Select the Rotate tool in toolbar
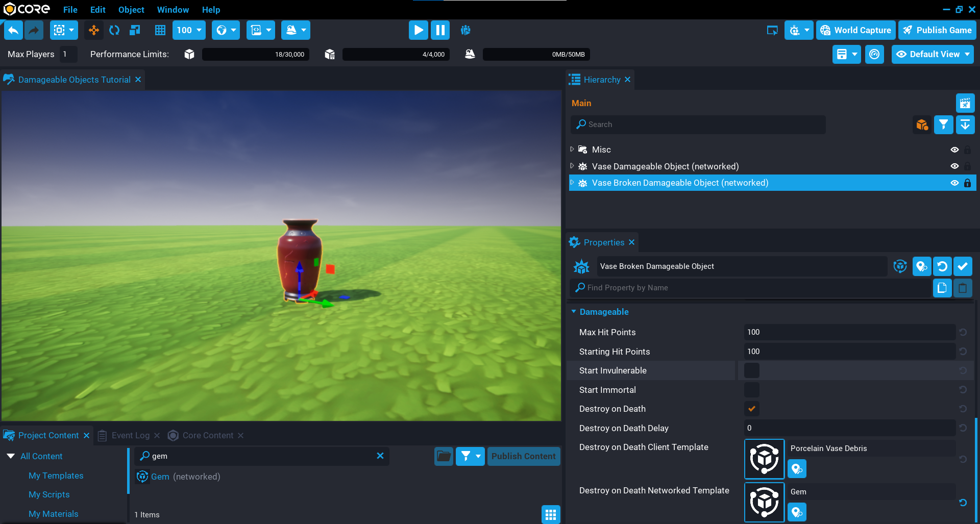Screen dimensions: 980x524 (x=114, y=30)
